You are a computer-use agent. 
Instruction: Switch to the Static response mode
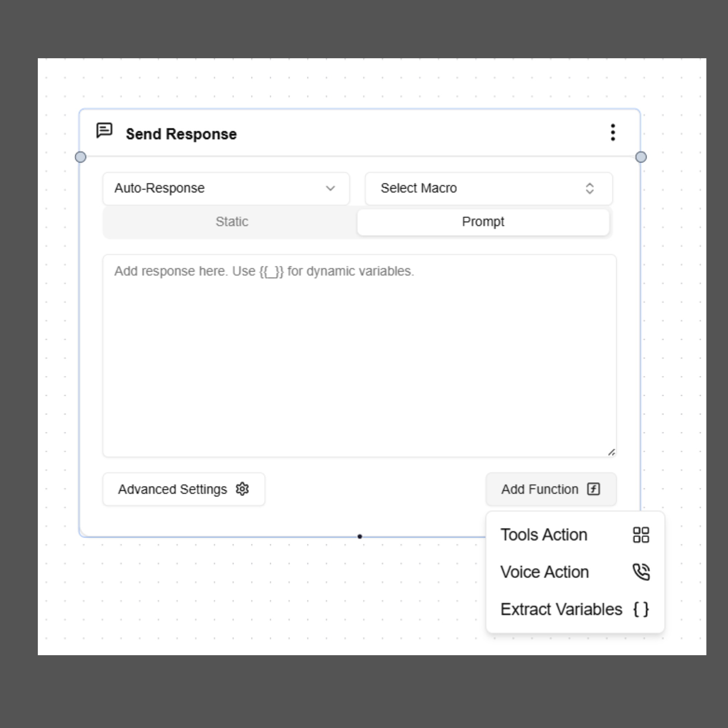[x=232, y=222]
